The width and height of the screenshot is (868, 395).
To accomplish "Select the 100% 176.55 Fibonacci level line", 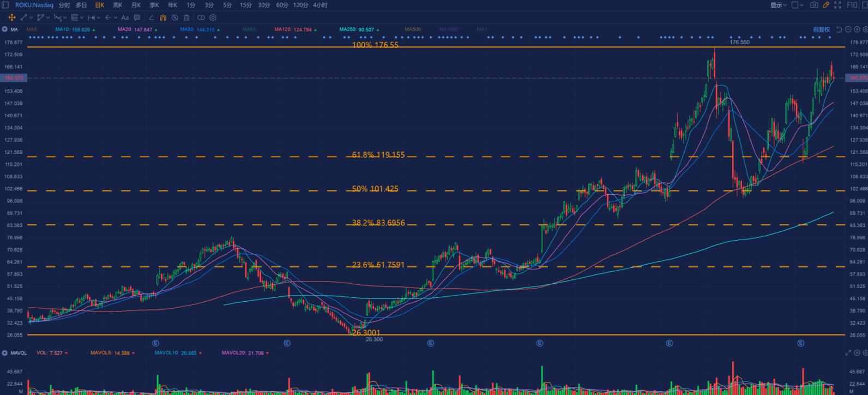I will (436, 47).
